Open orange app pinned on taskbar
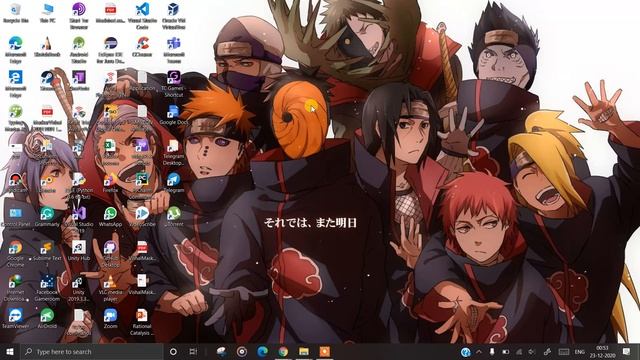 (324, 351)
